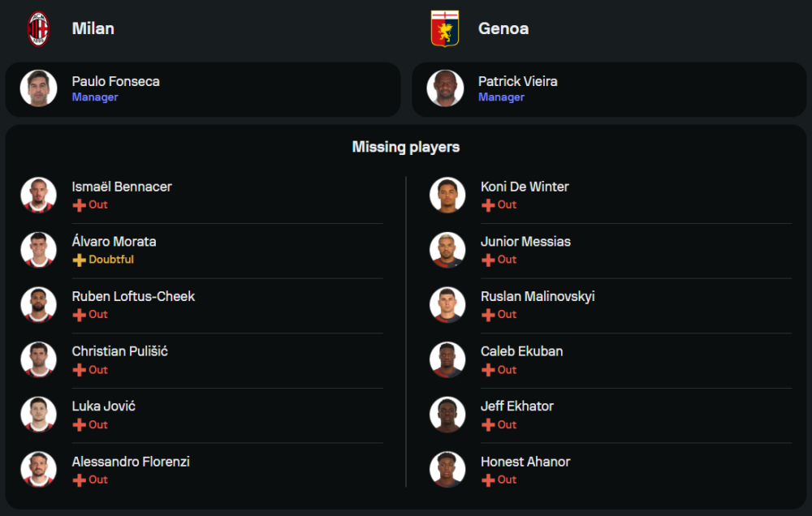Click the injury icon beside Koni De Winter
The image size is (812, 516).
(x=488, y=205)
